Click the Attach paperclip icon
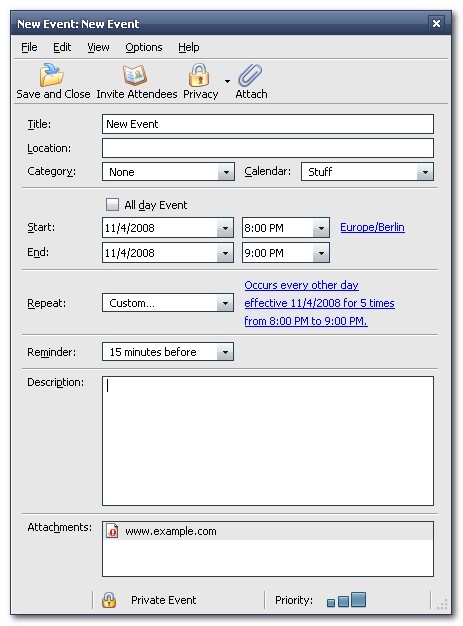This screenshot has height=626, width=463. [x=250, y=75]
